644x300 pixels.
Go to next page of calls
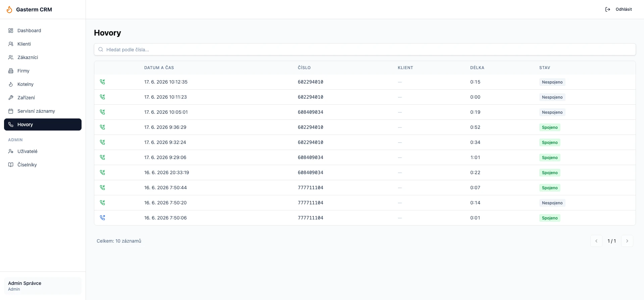[627, 241]
